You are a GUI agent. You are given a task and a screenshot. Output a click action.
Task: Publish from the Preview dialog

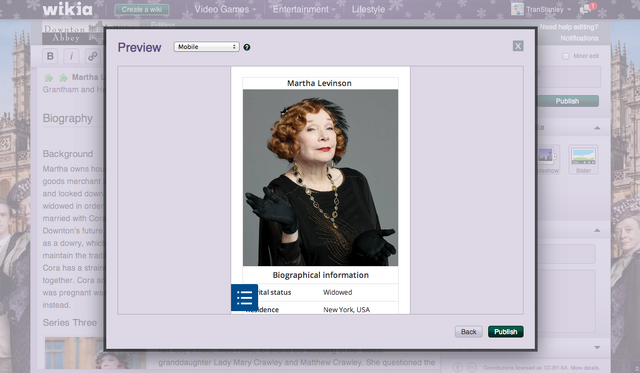tap(505, 331)
